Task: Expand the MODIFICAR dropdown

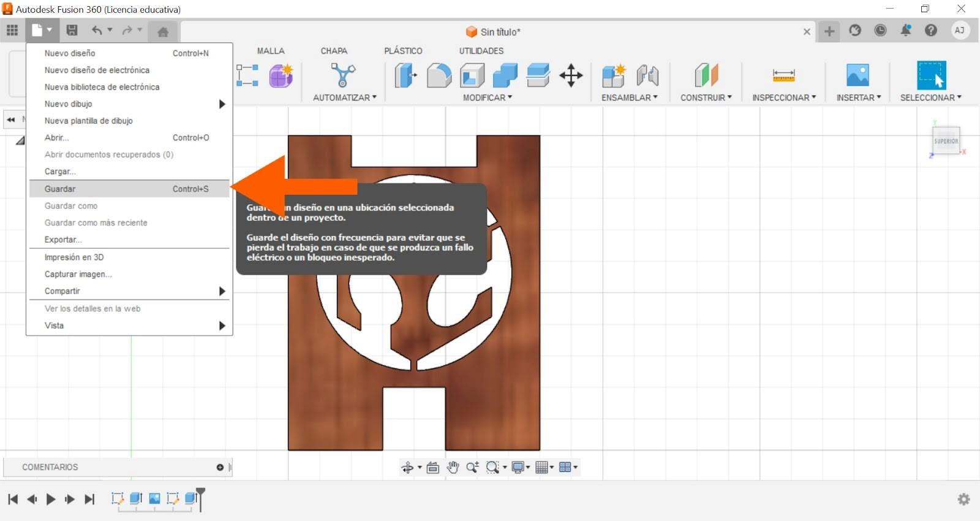Action: point(488,97)
